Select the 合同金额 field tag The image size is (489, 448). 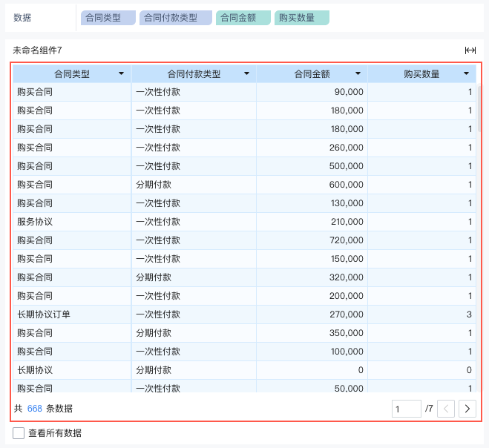[x=243, y=18]
